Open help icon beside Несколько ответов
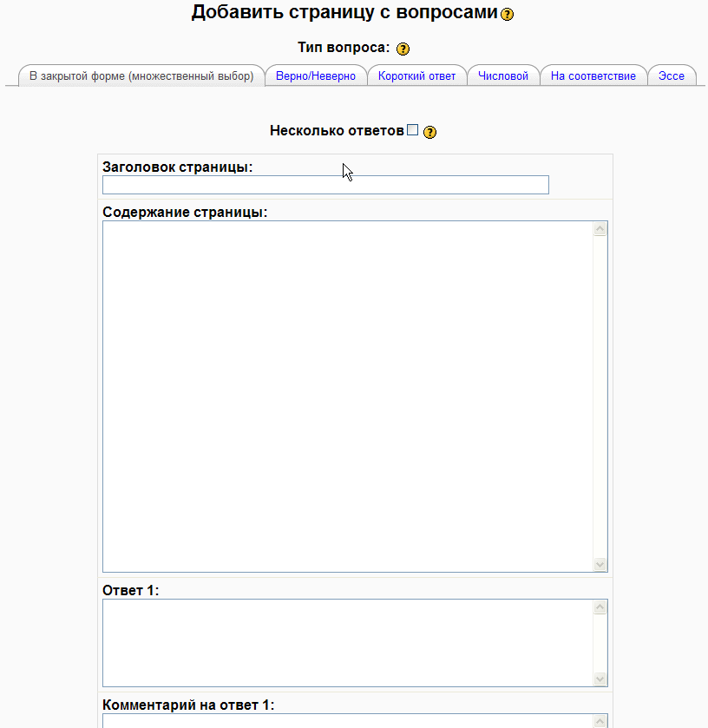Image resolution: width=708 pixels, height=728 pixels. 429,132
